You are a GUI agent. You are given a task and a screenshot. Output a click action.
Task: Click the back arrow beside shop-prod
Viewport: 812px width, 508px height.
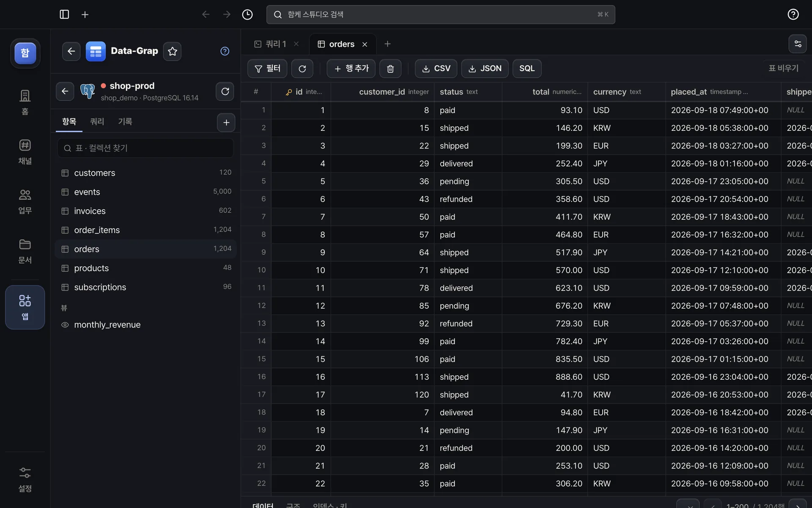(65, 91)
